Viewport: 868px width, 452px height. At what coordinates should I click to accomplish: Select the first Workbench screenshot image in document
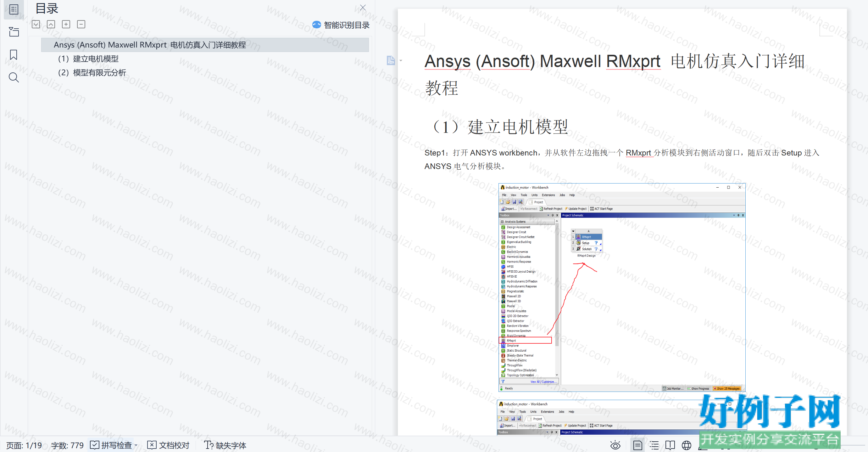click(622, 287)
